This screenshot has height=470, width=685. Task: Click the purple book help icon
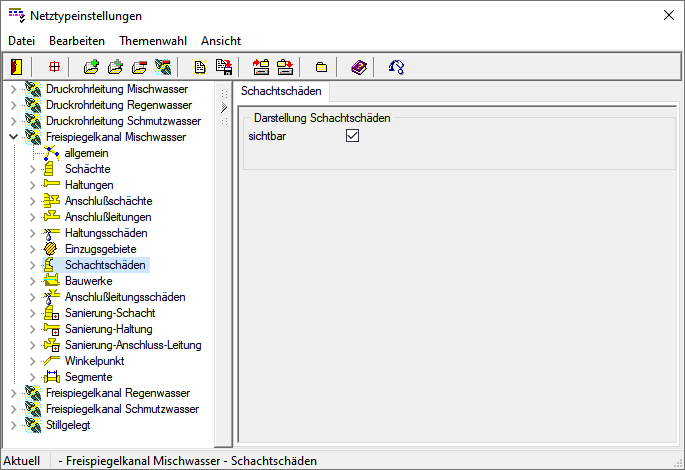coord(359,67)
